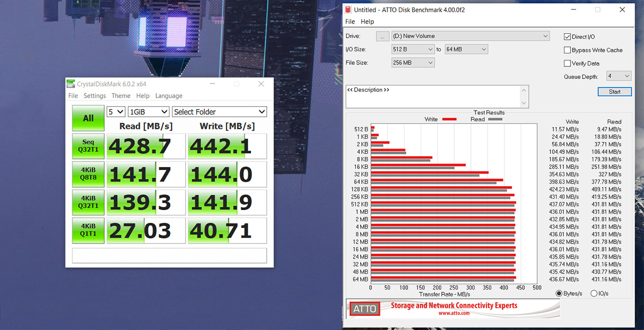Open the test count dropdown showing 5

click(x=116, y=112)
